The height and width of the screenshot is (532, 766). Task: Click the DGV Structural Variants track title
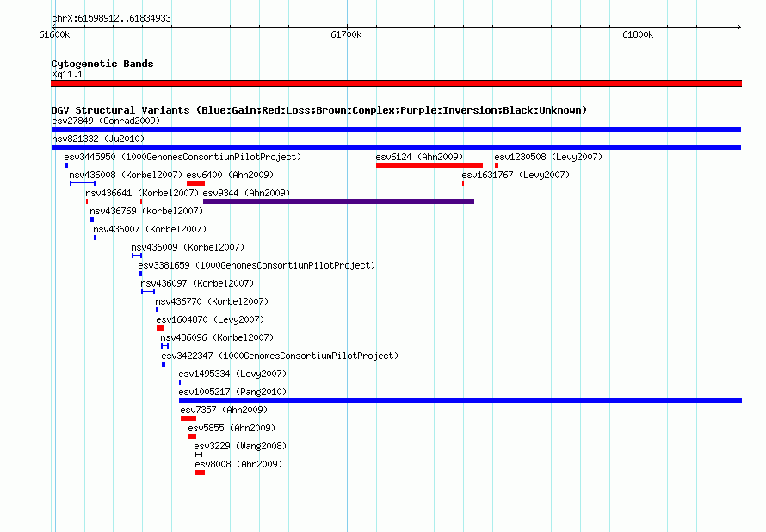pos(319,110)
